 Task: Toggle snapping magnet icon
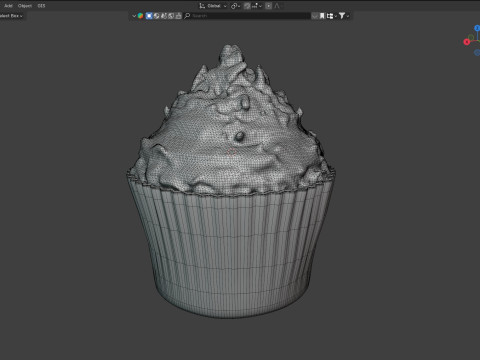[247, 6]
